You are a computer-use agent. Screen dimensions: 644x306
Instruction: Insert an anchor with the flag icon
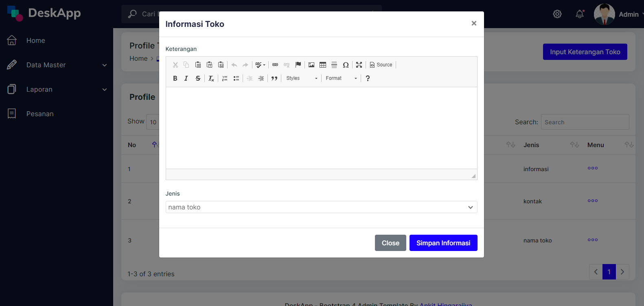(298, 65)
